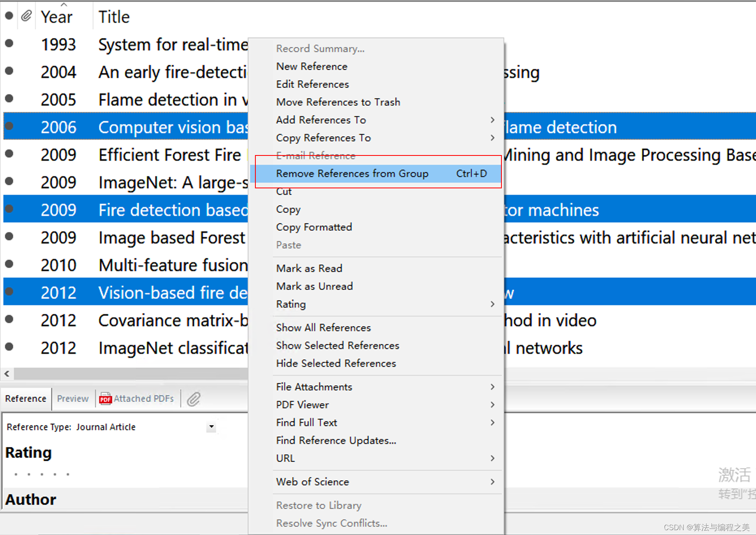Viewport: 756px width, 535px height.
Task: Toggle read dot for 2009 ImageNet row
Action: (x=9, y=181)
